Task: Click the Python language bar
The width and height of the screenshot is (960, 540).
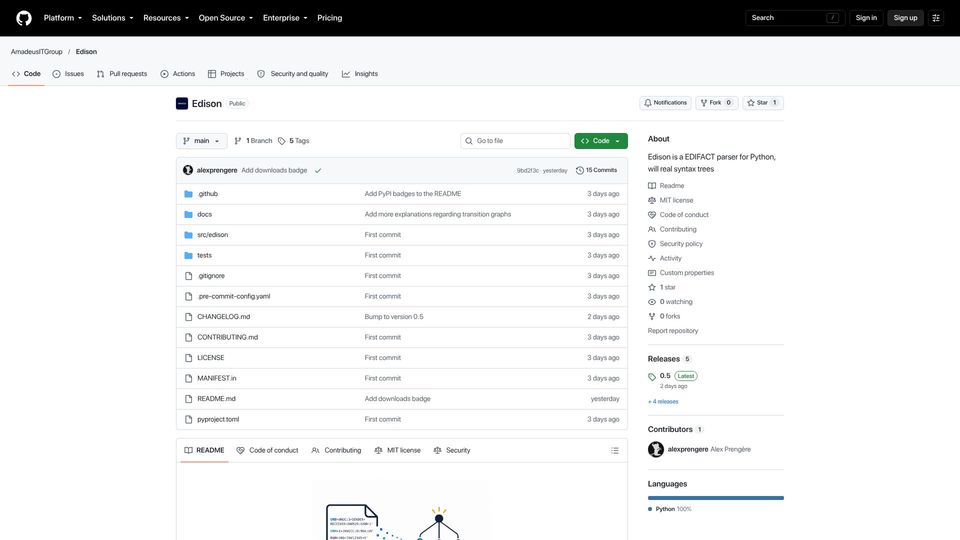Action: (x=716, y=498)
